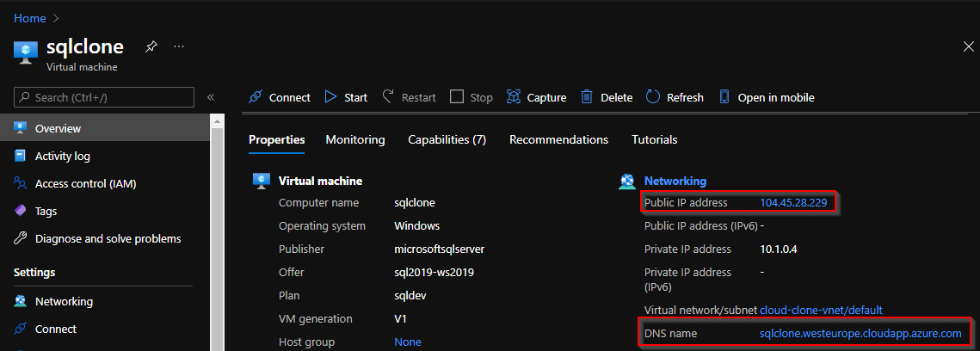Click the Capture toolbar button
The width and height of the screenshot is (980, 351).
pyautogui.click(x=536, y=97)
